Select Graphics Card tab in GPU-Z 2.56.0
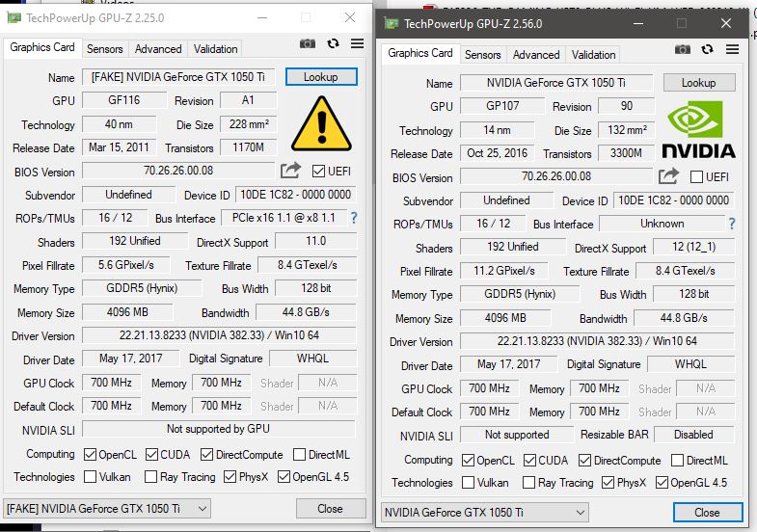757x532 pixels. (x=420, y=53)
